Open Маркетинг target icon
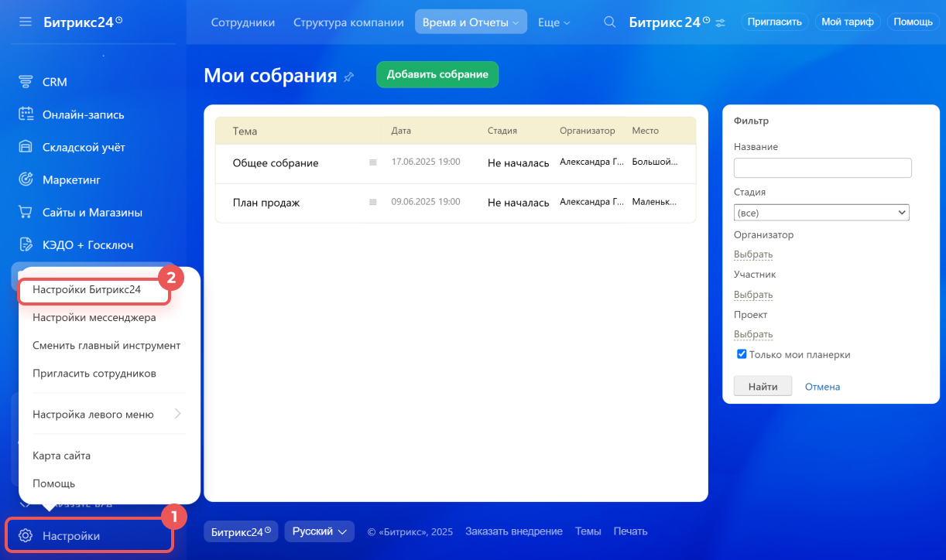Screen dimensions: 946x560 [26, 179]
